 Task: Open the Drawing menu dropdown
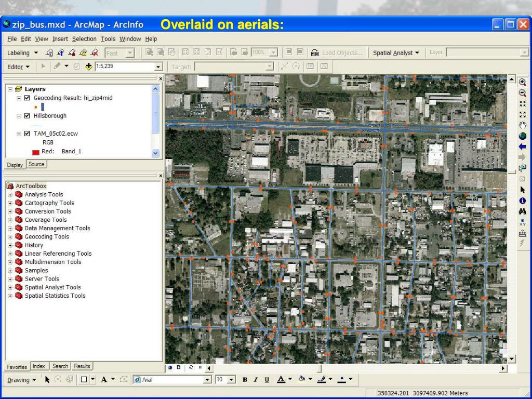pyautogui.click(x=22, y=380)
